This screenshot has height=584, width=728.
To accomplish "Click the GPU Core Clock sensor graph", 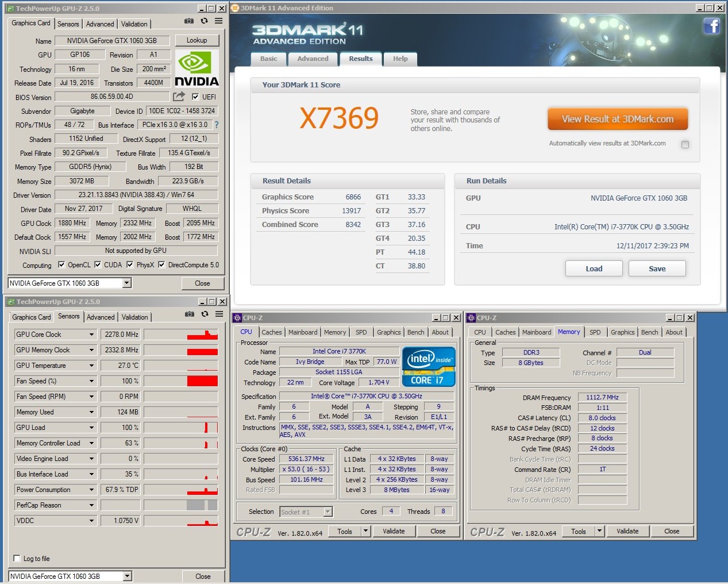I will click(181, 335).
